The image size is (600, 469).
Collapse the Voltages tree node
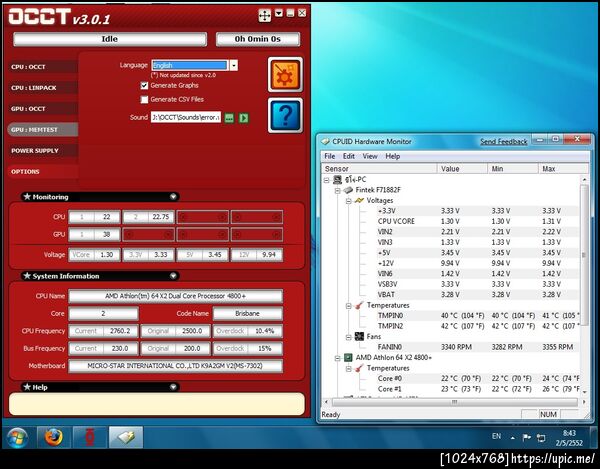pyautogui.click(x=349, y=200)
